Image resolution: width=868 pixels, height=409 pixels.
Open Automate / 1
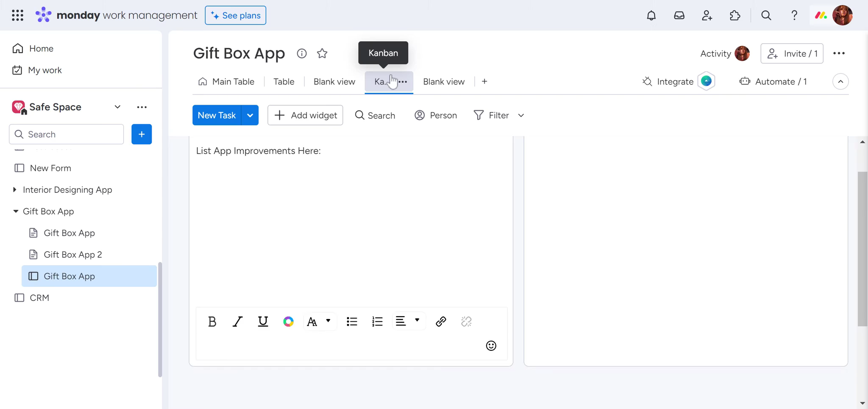click(773, 81)
